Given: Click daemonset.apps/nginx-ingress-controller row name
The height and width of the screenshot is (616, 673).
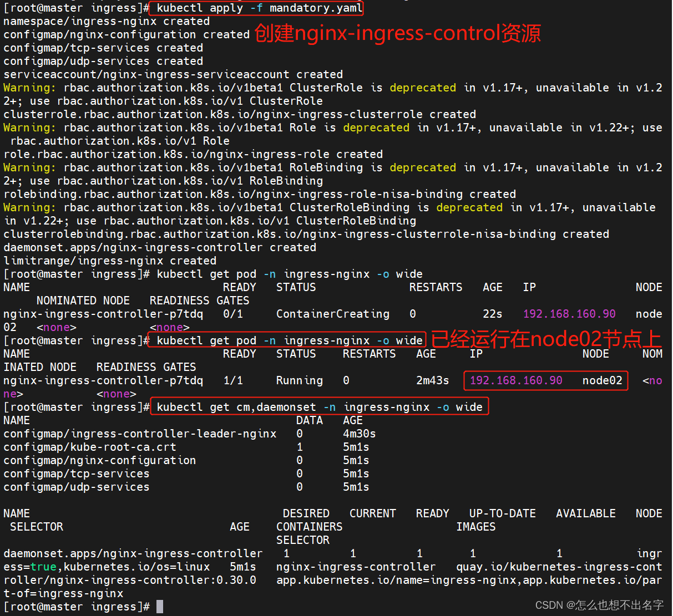Looking at the screenshot, I should click(133, 553).
